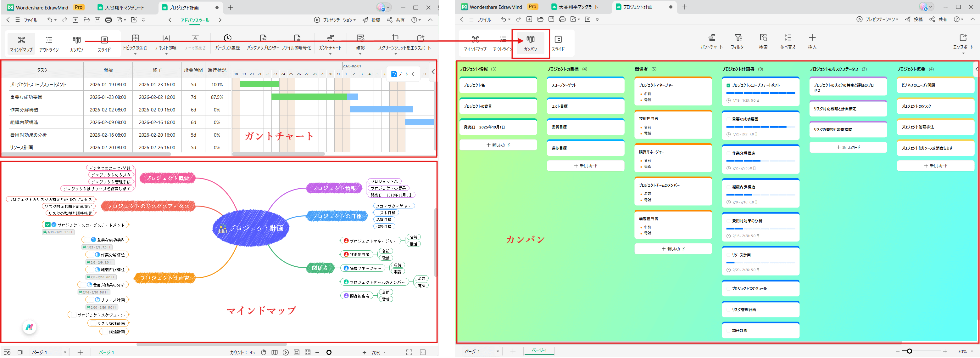Open Gantt Chart (ガントチャート) in right window toolbar
Image resolution: width=980 pixels, height=358 pixels.
pyautogui.click(x=711, y=38)
